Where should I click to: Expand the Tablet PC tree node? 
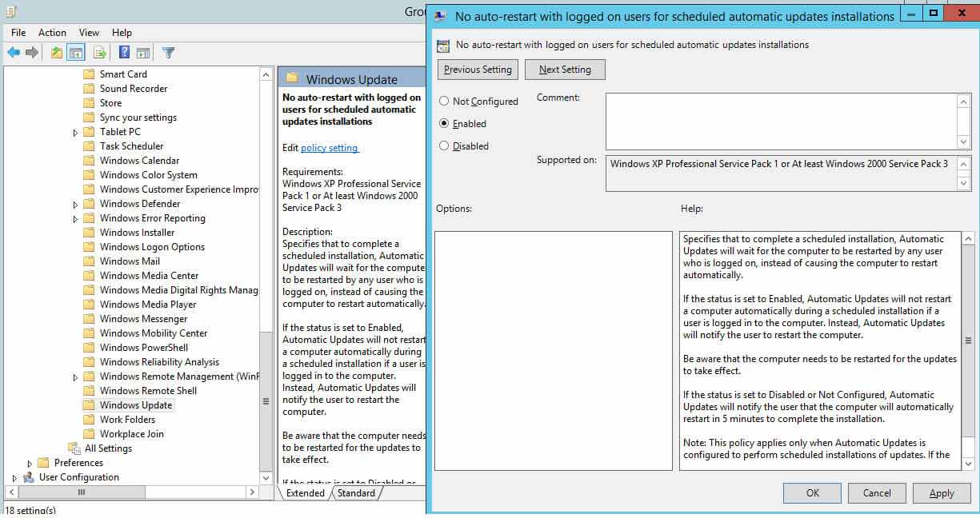click(76, 132)
